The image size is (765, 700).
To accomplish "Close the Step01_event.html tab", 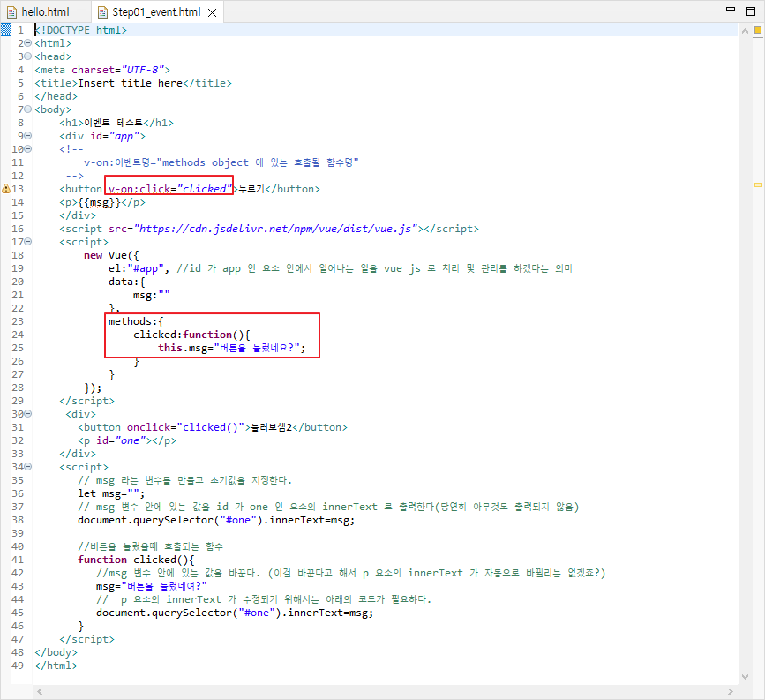I will tap(213, 12).
